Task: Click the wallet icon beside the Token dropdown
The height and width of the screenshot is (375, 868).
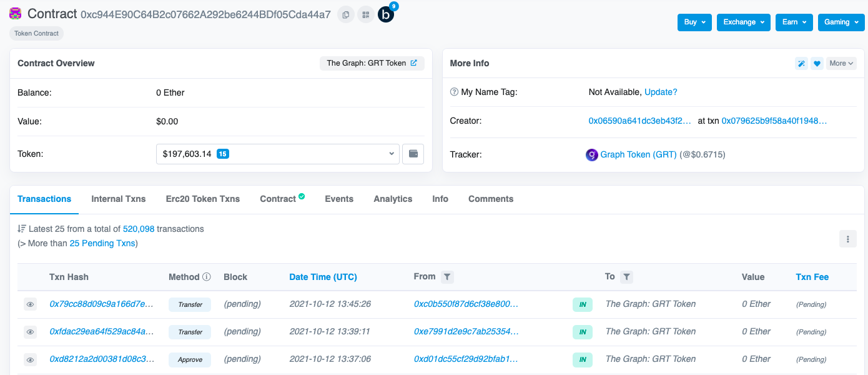Action: coord(413,154)
